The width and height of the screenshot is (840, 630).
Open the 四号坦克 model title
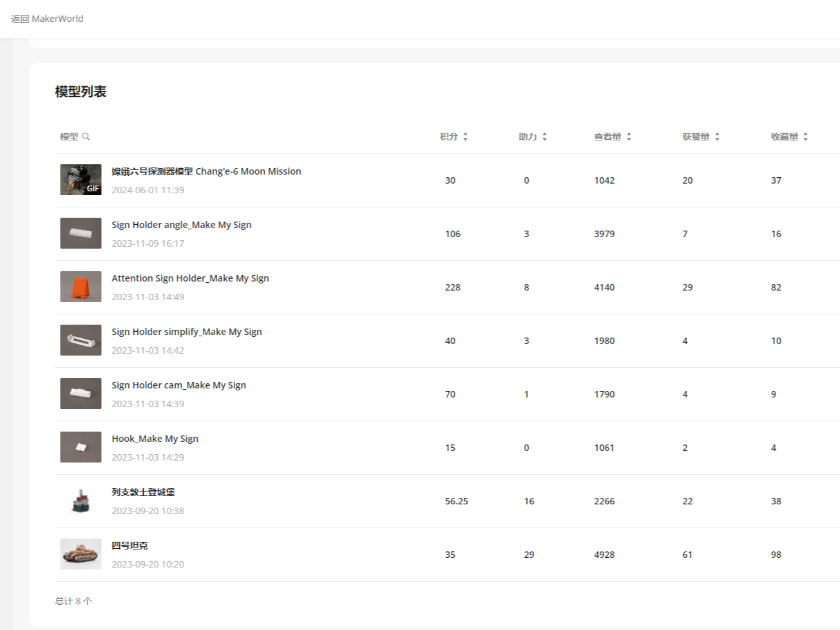click(129, 546)
